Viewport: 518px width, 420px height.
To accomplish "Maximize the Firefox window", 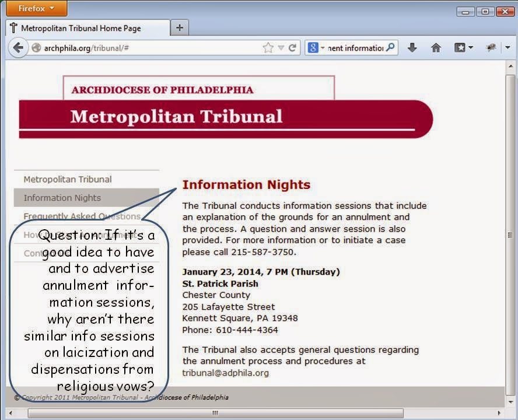I will coord(485,12).
